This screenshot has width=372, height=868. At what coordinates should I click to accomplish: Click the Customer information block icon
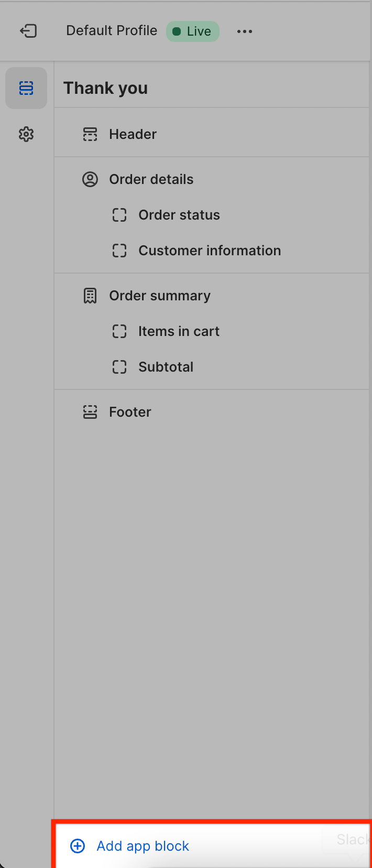119,251
